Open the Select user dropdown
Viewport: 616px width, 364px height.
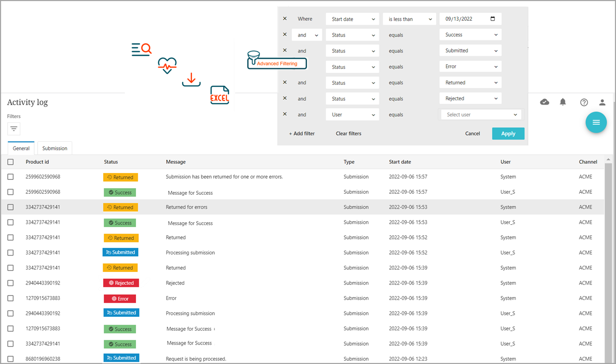(481, 115)
